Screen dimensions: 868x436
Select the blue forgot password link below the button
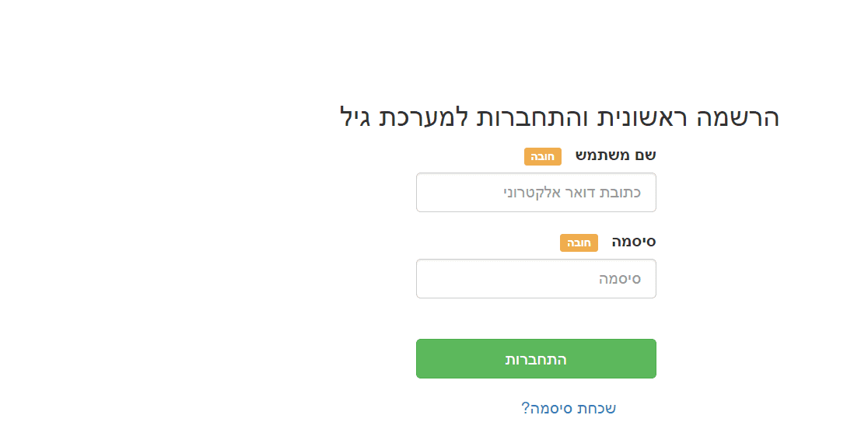[569, 408]
